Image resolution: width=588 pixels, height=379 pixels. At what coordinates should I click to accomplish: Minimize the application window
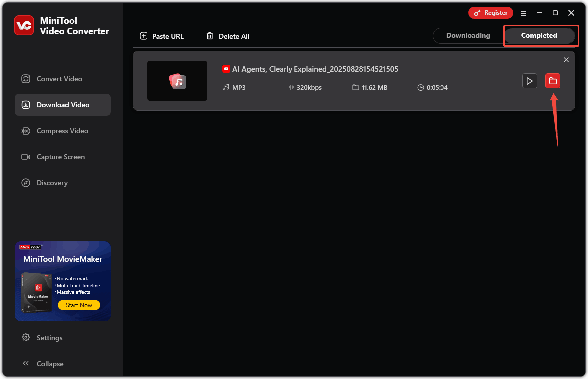[539, 13]
